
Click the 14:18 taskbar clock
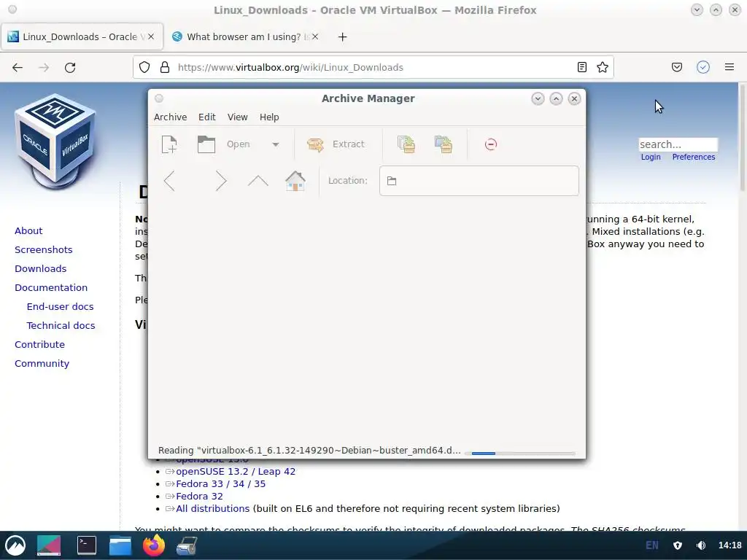729,545
